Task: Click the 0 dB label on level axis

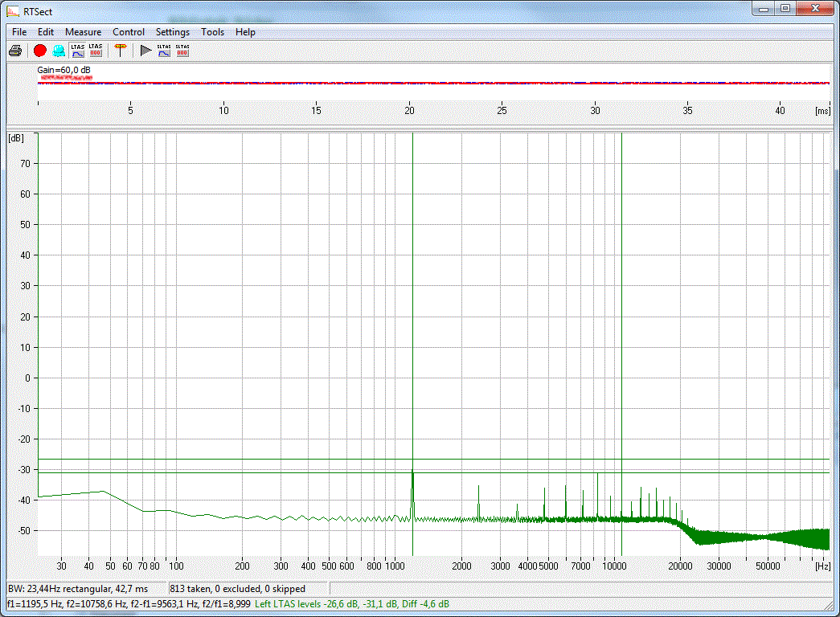Action: click(x=28, y=378)
